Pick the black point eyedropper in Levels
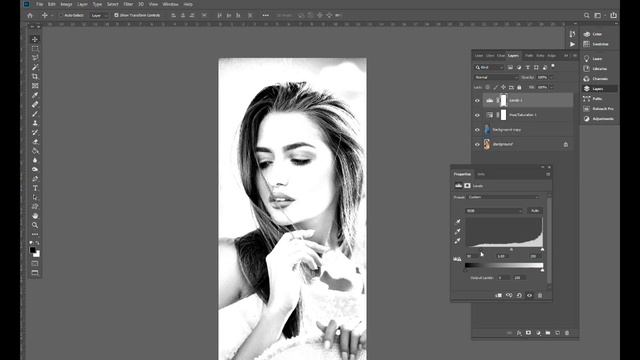Image resolution: width=640 pixels, height=360 pixels. coord(458,222)
